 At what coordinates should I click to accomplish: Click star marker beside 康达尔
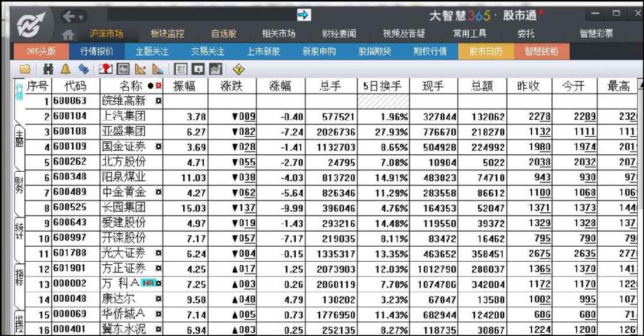[x=159, y=299]
